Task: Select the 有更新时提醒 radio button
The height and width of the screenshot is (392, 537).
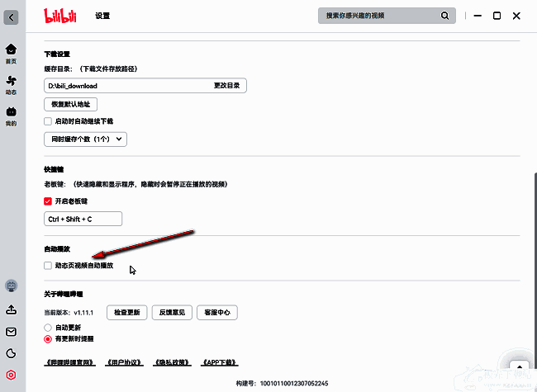Action: coord(48,339)
